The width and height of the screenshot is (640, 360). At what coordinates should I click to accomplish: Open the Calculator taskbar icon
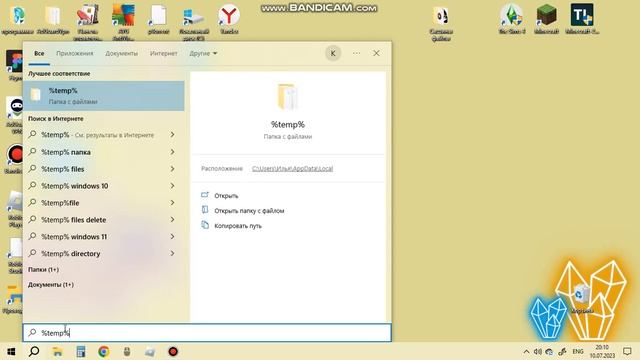(81, 351)
